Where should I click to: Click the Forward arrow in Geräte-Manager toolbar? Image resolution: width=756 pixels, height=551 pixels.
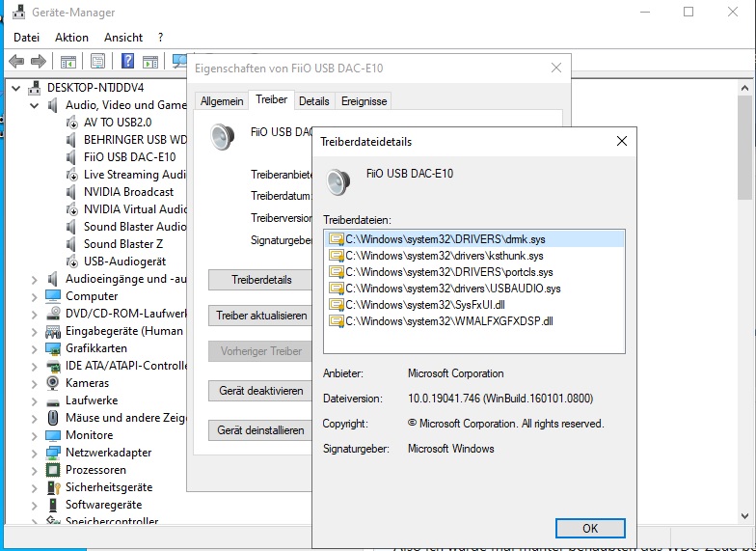click(39, 62)
